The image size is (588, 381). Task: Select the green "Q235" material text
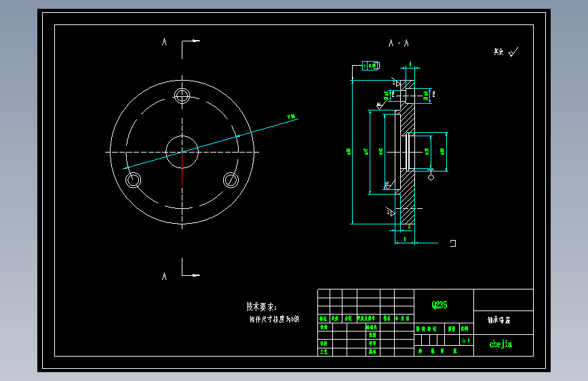click(439, 305)
